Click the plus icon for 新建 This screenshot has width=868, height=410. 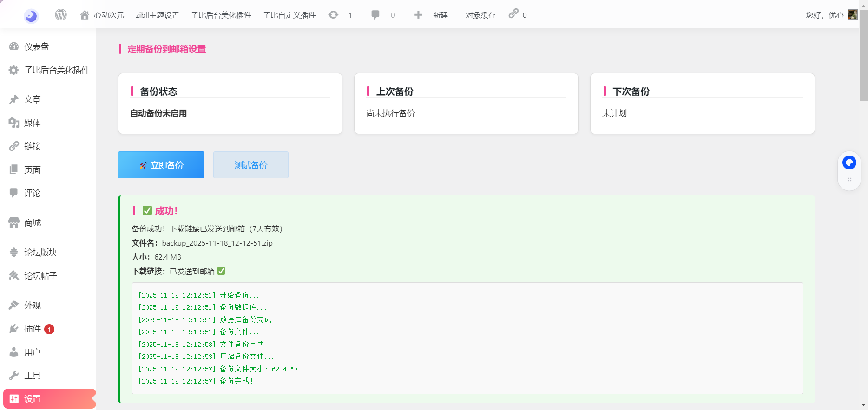pos(418,15)
